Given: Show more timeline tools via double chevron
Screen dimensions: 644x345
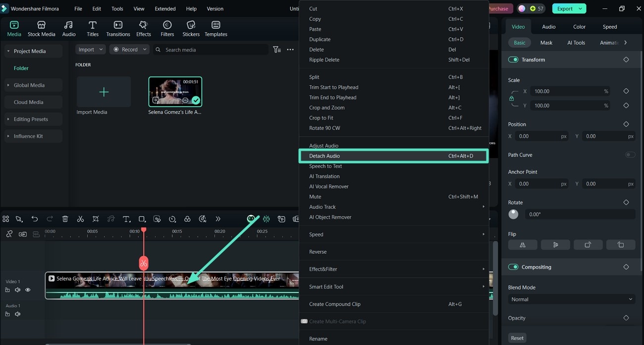Looking at the screenshot, I should click(218, 219).
